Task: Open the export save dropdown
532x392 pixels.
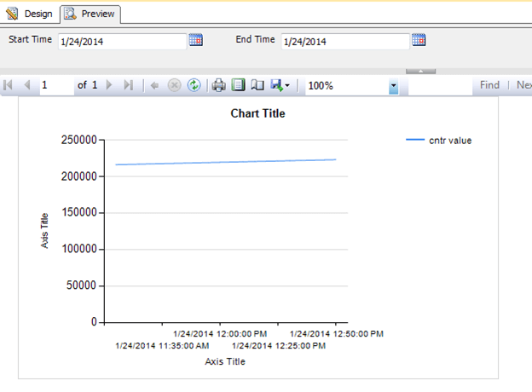Action: click(x=280, y=85)
